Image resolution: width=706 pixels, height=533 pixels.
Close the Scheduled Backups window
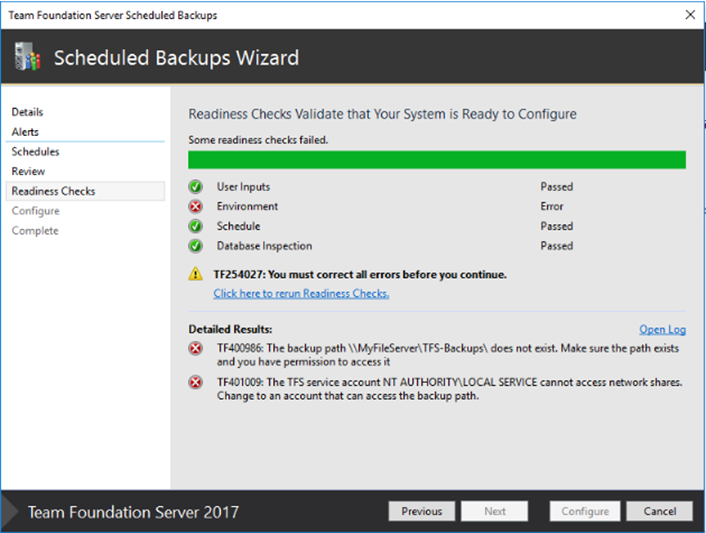point(689,15)
